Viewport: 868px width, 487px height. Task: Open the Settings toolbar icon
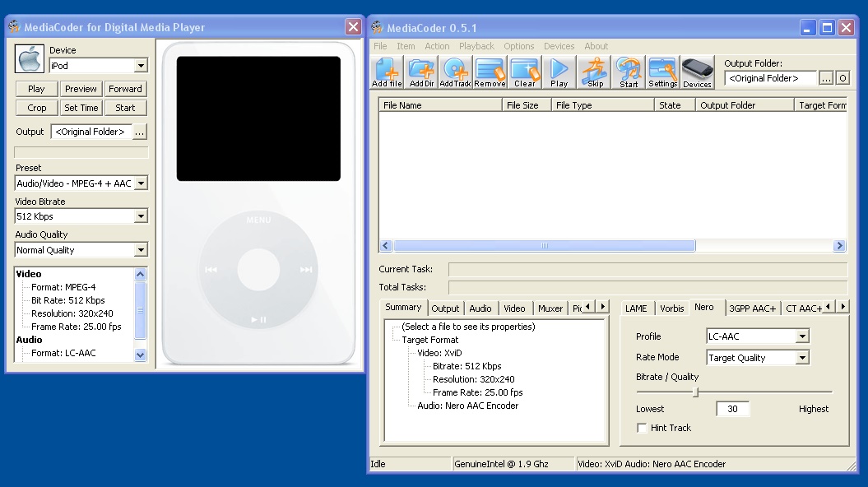(x=662, y=72)
